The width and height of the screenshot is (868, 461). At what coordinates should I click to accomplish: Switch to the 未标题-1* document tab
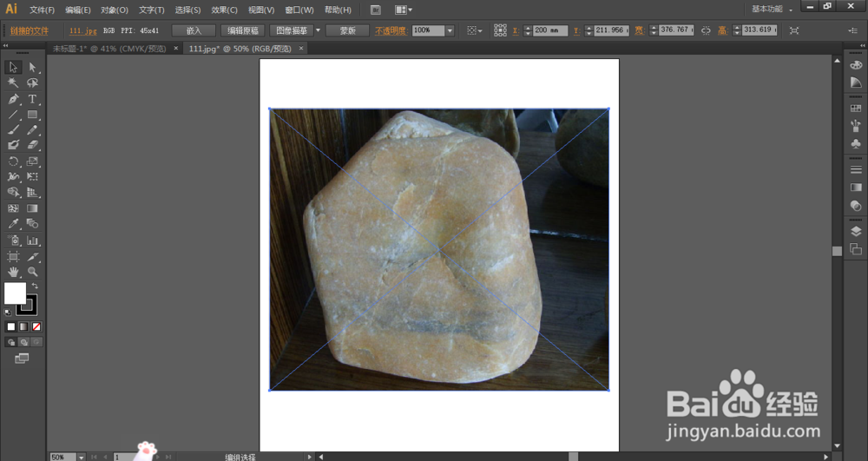[109, 49]
